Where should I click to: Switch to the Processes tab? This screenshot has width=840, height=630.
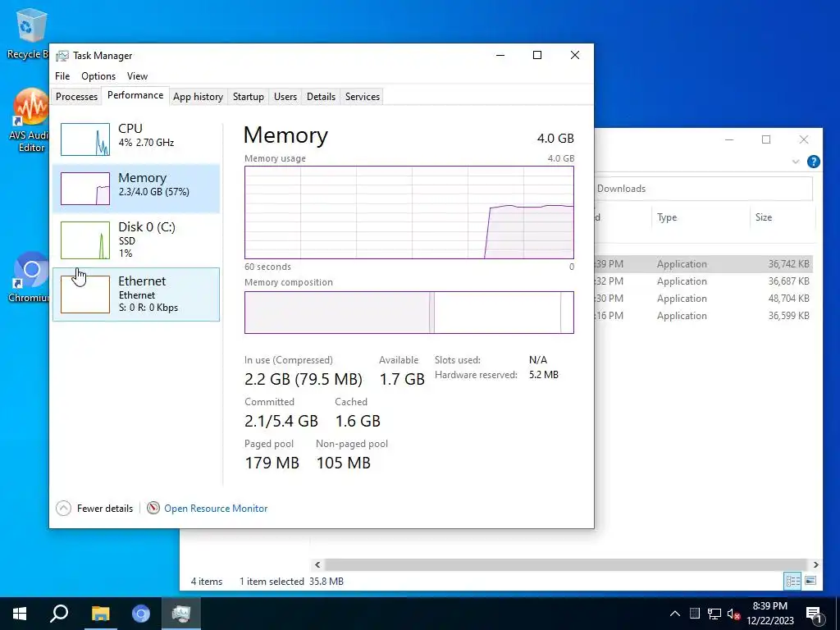76,97
